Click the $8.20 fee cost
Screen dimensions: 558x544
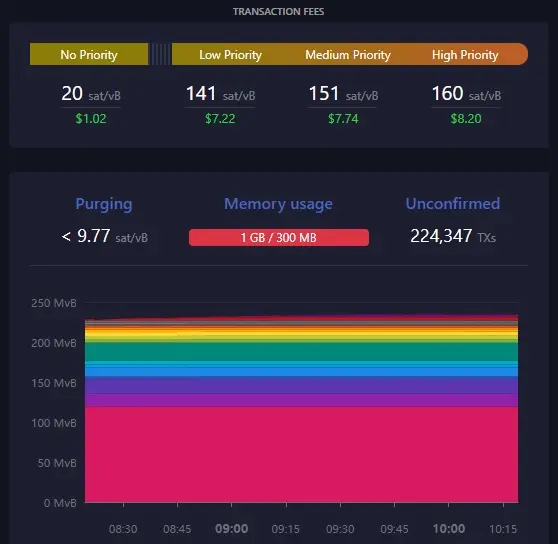(466, 118)
